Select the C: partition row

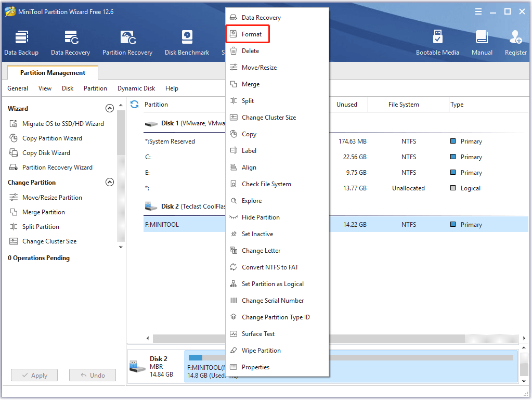tap(336, 157)
